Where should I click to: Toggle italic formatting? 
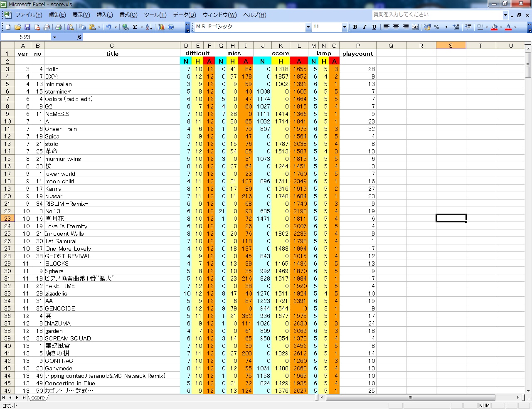tap(365, 27)
